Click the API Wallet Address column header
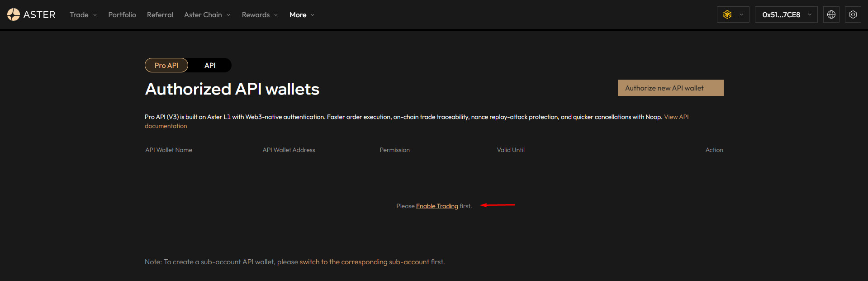The width and height of the screenshot is (868, 281). click(x=289, y=150)
